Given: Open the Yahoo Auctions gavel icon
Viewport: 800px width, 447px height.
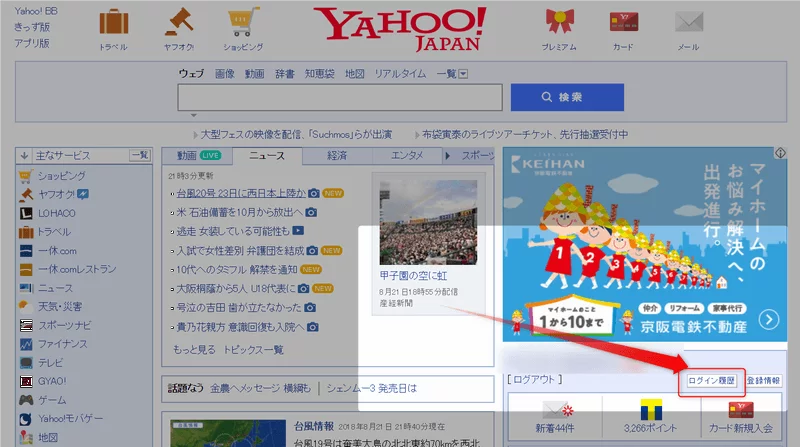Looking at the screenshot, I should click(x=179, y=22).
